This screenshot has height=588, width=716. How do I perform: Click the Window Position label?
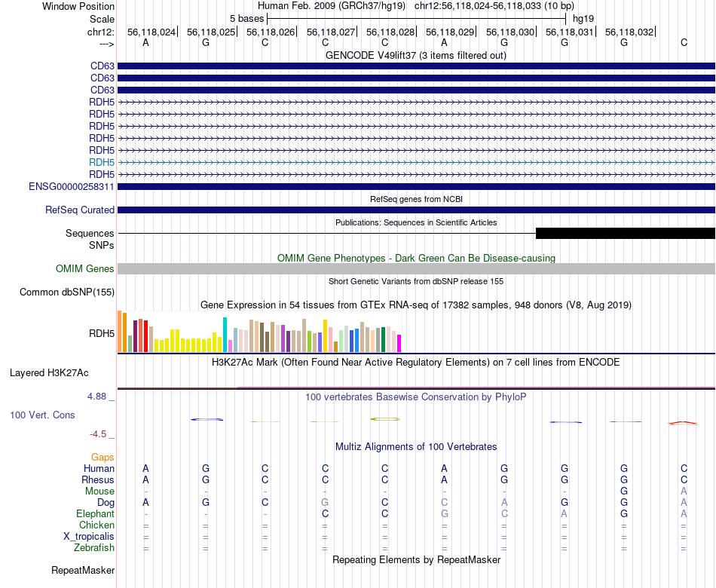tap(78, 6)
